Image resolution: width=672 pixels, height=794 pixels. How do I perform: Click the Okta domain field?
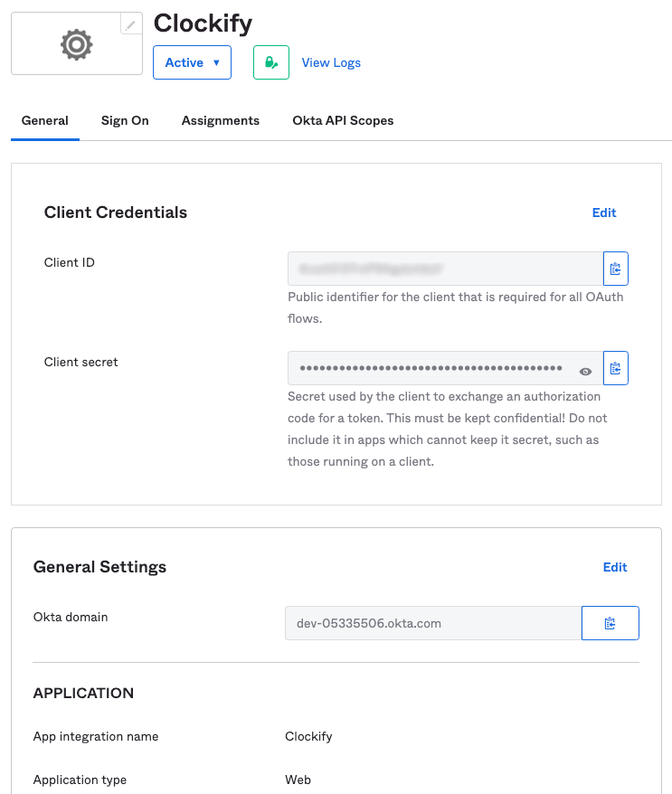[x=433, y=623]
